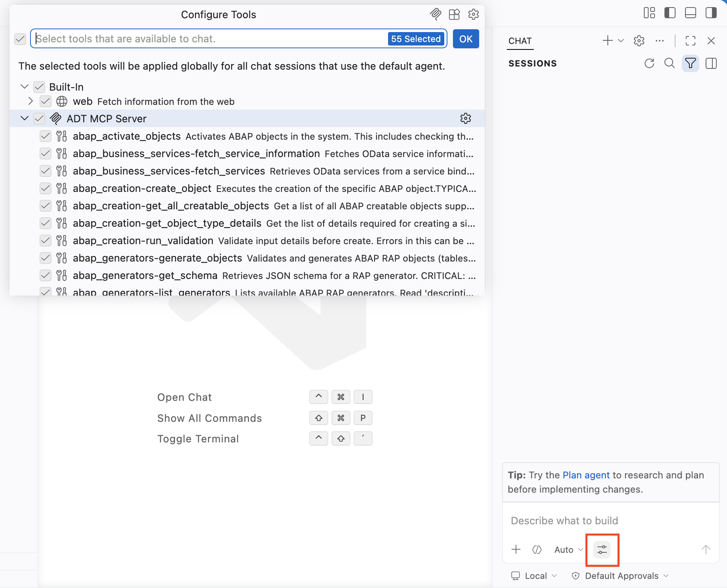Uncheck abap_activate_objects tool
The image size is (727, 588).
click(46, 136)
